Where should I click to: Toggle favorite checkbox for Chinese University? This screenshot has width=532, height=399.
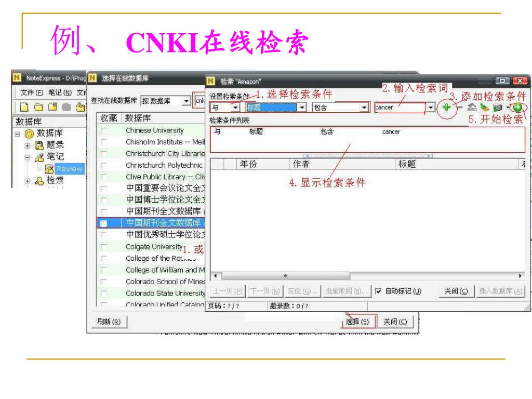103,130
